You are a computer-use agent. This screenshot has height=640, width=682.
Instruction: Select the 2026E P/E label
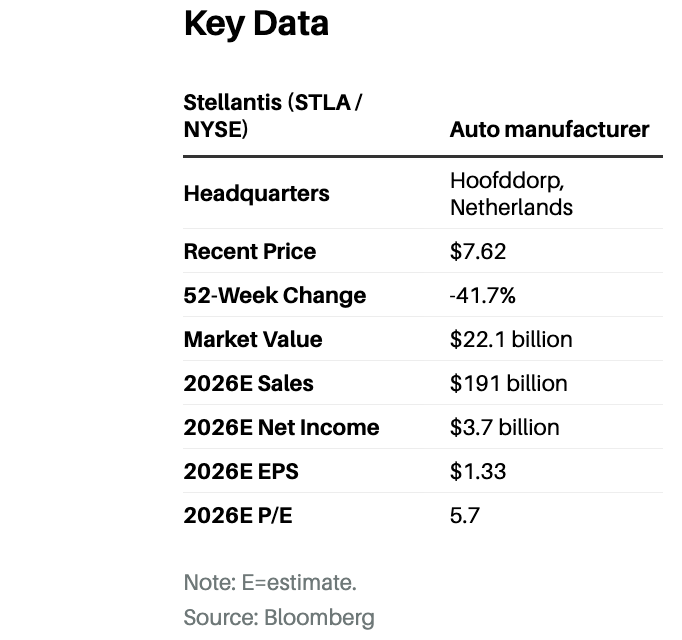[240, 516]
